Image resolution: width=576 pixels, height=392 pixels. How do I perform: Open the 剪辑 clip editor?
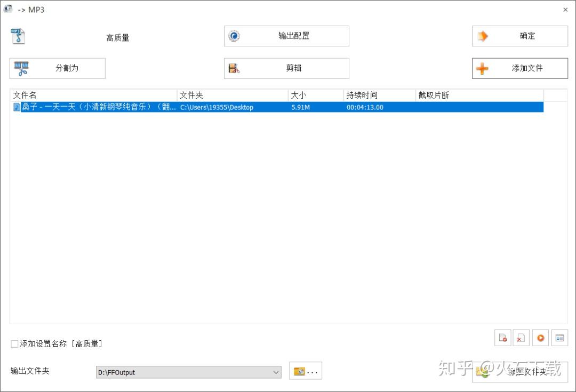[x=286, y=68]
